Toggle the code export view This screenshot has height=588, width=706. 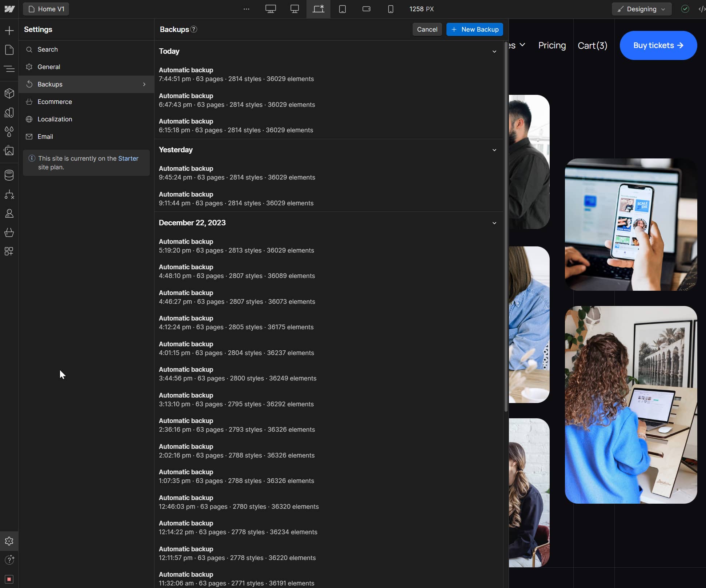701,9
